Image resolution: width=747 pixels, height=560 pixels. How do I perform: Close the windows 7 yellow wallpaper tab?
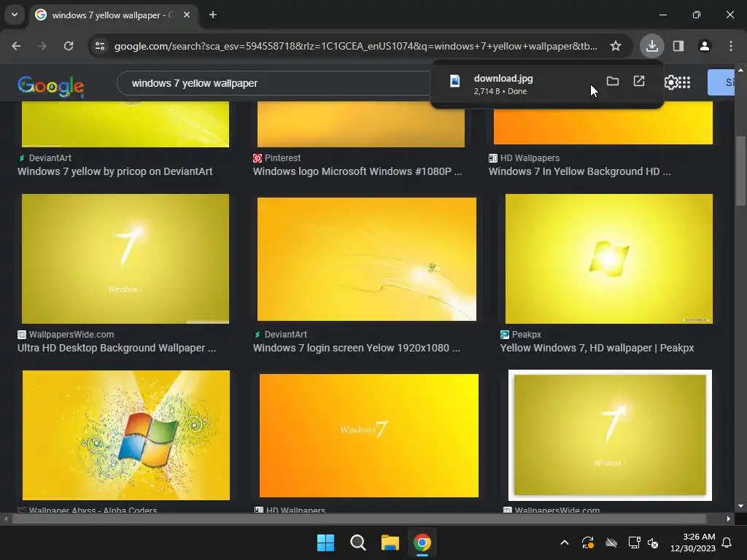tap(187, 15)
